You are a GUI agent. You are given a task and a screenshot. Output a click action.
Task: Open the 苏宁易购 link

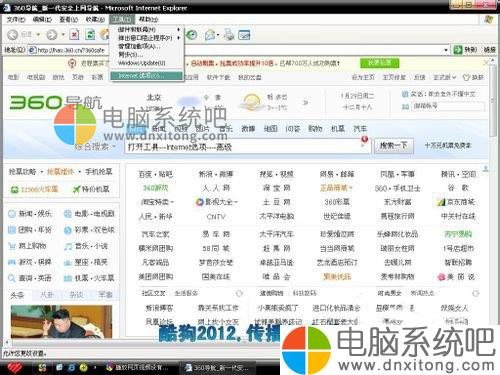[x=458, y=234]
